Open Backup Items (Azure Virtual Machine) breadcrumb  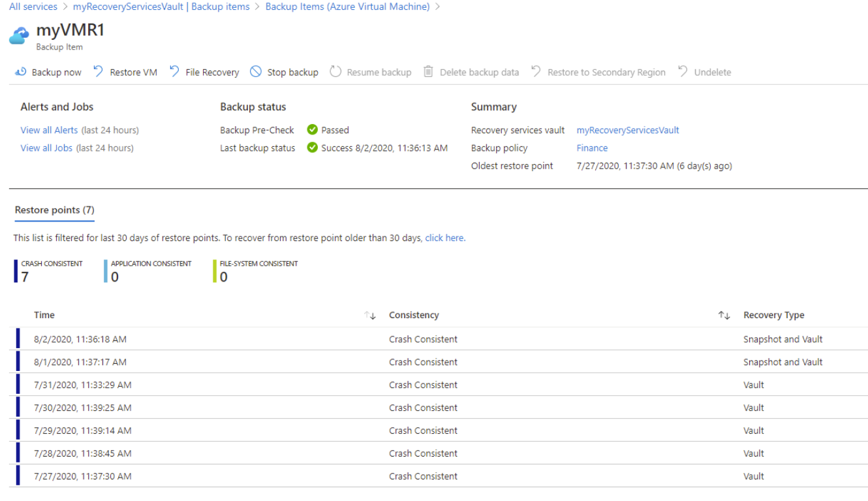pyautogui.click(x=348, y=7)
